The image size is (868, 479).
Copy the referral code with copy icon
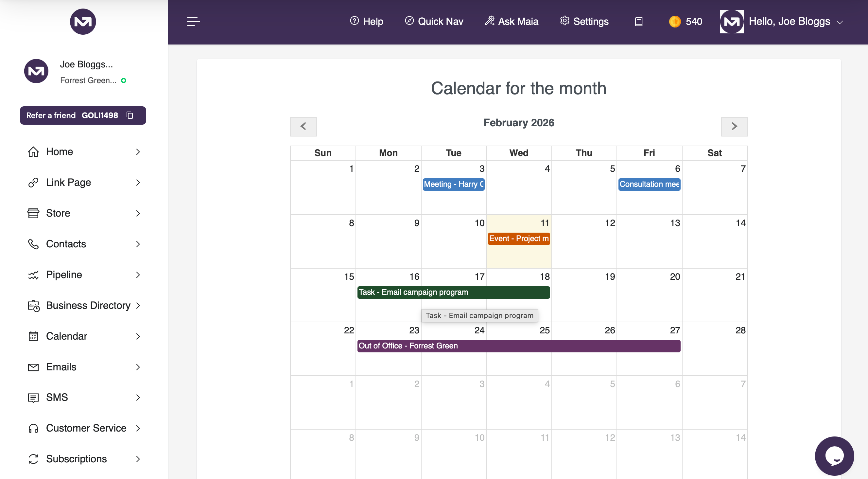click(130, 115)
